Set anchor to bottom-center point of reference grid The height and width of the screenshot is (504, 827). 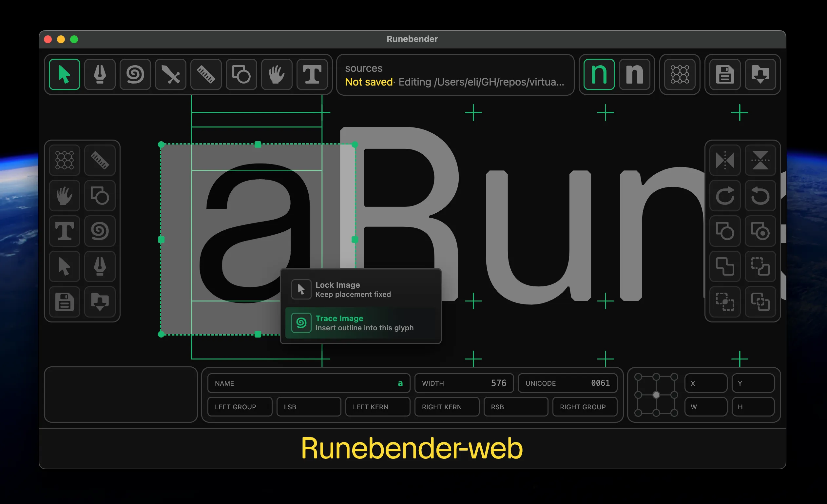[656, 413]
